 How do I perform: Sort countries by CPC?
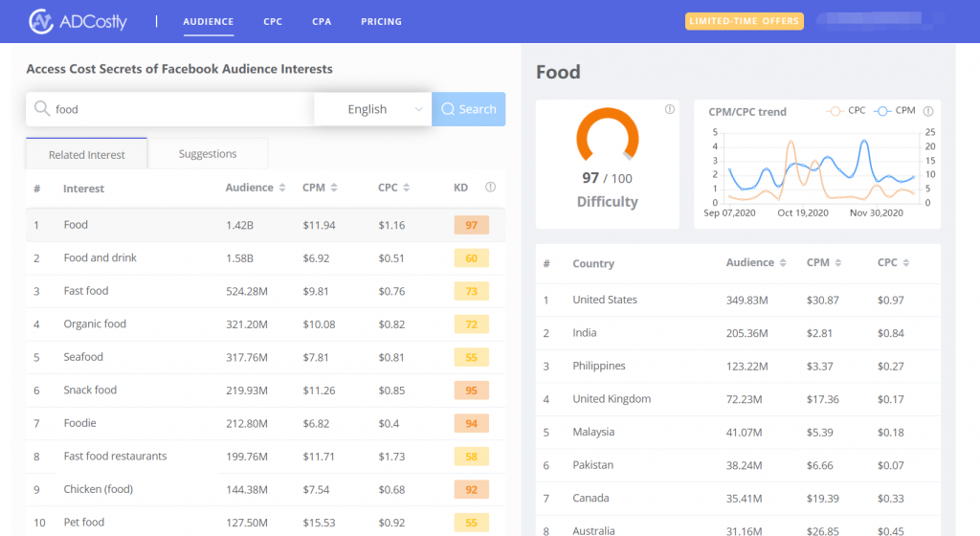pos(905,263)
